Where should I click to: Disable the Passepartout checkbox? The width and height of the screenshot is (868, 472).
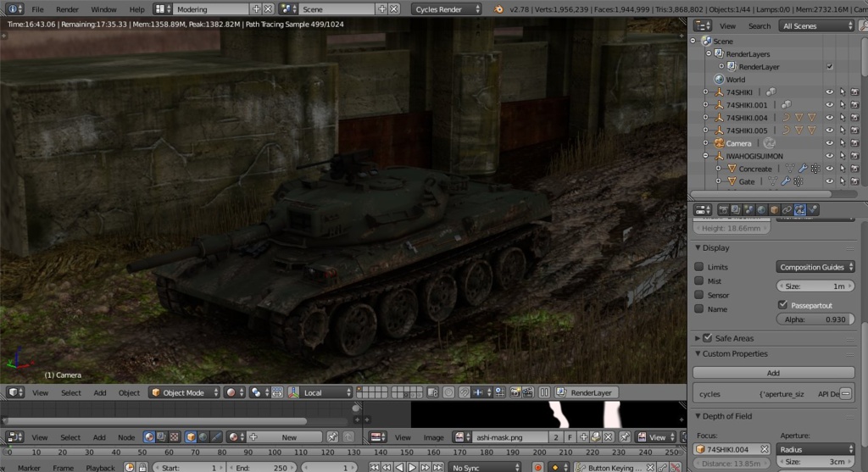782,305
